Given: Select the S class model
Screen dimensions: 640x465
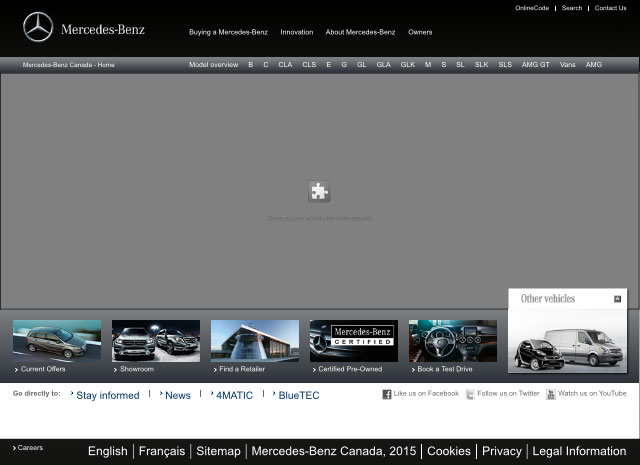Looking at the screenshot, I should click(444, 65).
